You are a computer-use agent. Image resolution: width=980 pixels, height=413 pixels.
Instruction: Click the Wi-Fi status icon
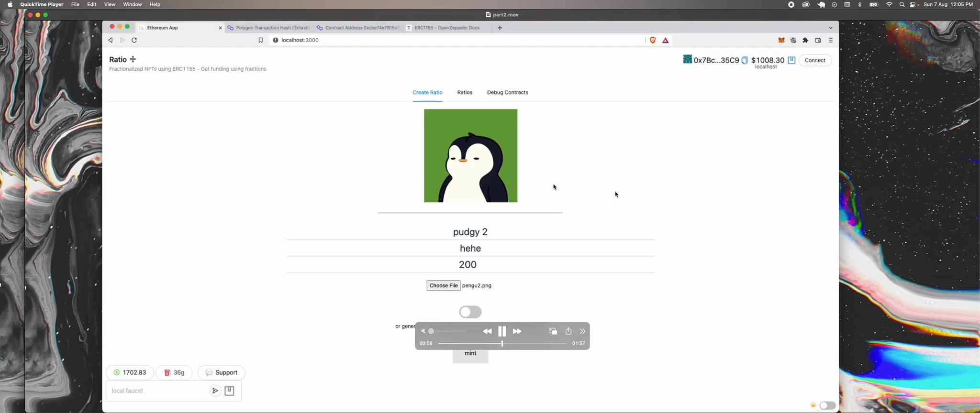pos(889,4)
